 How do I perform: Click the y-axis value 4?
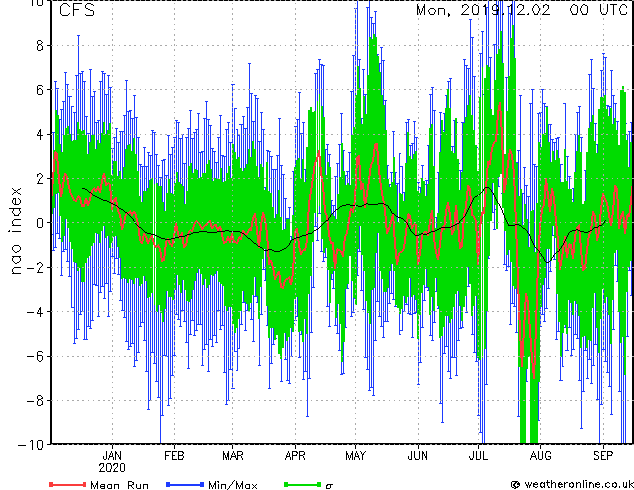[x=40, y=134]
